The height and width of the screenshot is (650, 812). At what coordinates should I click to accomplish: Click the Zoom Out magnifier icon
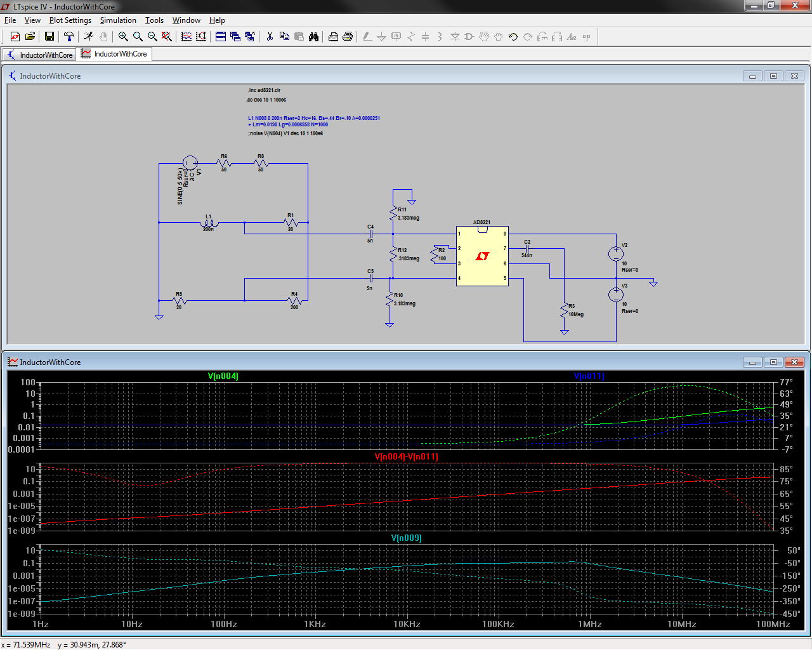152,37
